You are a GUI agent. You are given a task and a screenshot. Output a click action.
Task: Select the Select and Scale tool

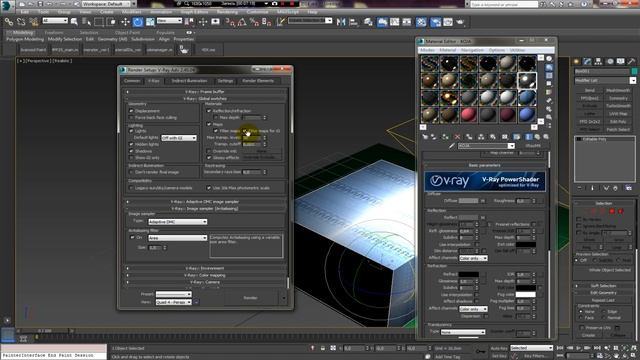coord(150,22)
